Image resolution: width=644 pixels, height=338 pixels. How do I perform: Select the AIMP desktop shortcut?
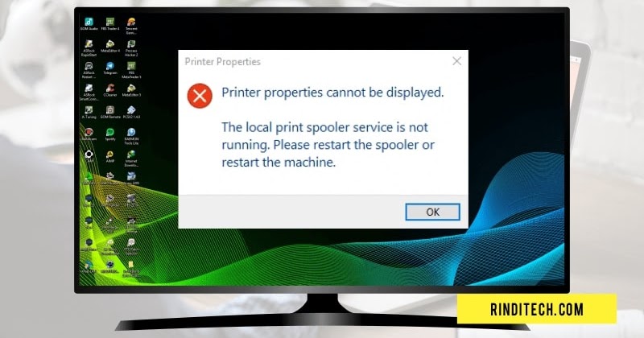pyautogui.click(x=110, y=156)
